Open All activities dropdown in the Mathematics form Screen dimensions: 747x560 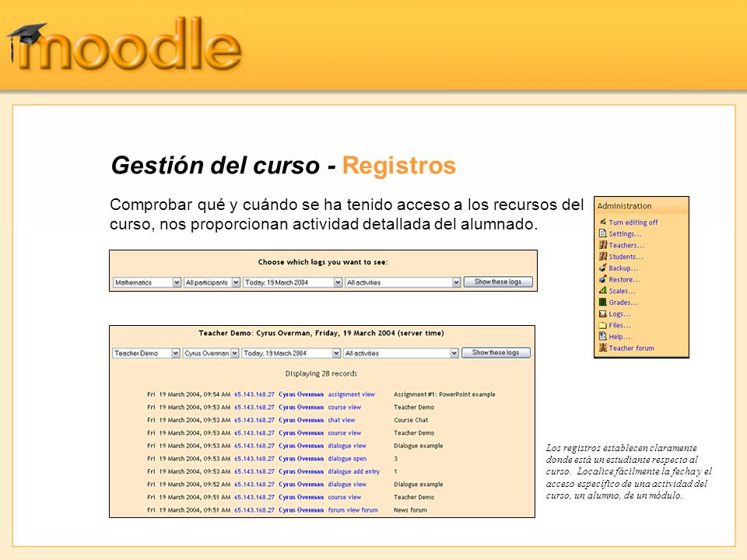(403, 282)
